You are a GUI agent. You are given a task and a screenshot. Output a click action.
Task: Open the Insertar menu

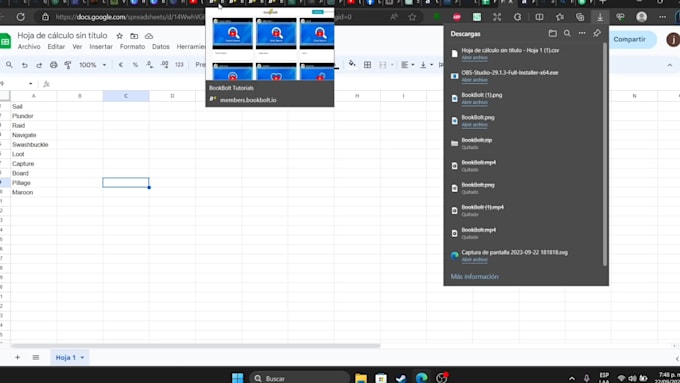tap(101, 46)
